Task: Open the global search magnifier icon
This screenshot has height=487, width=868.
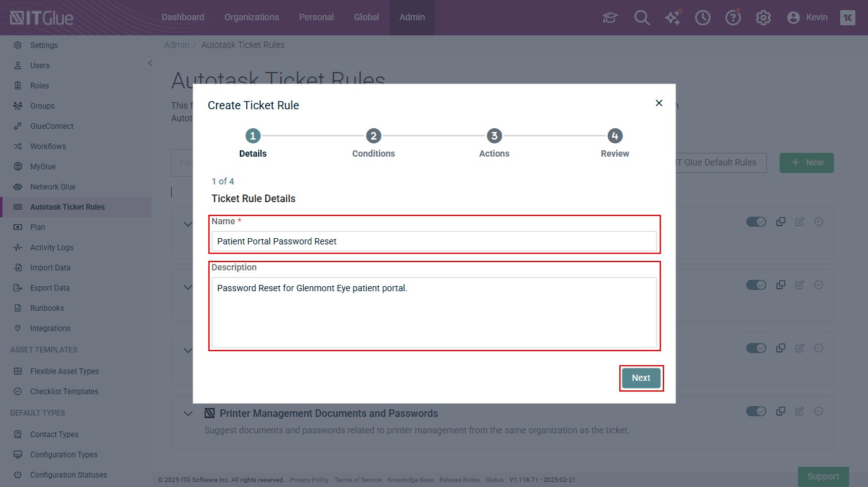Action: [642, 18]
